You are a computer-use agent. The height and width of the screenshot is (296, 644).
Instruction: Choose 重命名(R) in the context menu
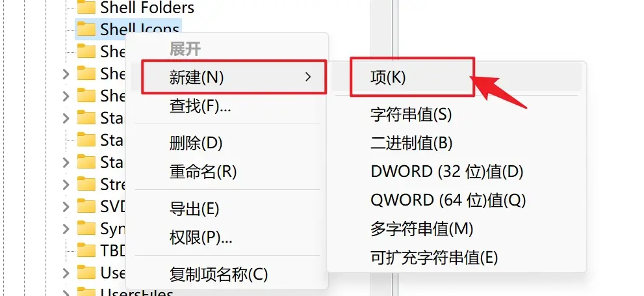(203, 172)
